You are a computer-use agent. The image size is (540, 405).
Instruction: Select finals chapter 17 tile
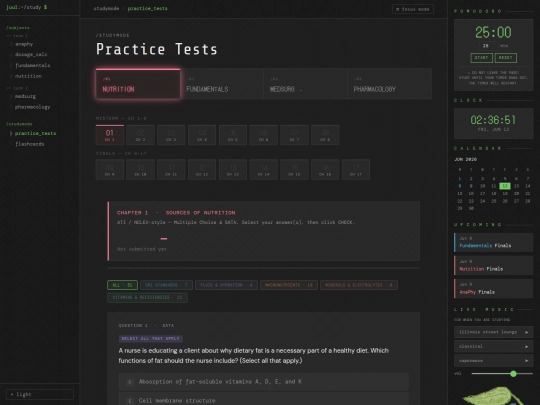pos(356,169)
